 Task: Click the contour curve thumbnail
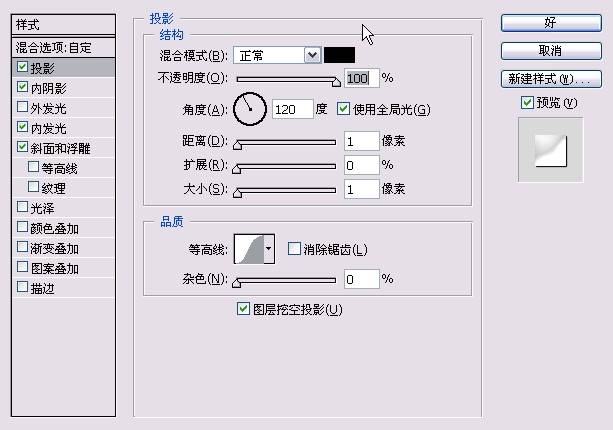tap(249, 249)
